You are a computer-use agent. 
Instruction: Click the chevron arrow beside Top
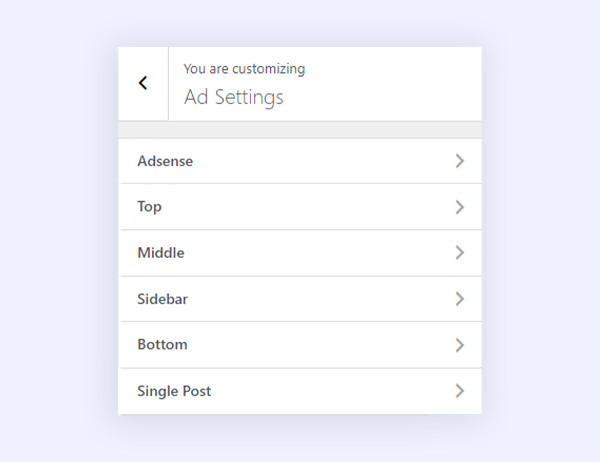(460, 207)
